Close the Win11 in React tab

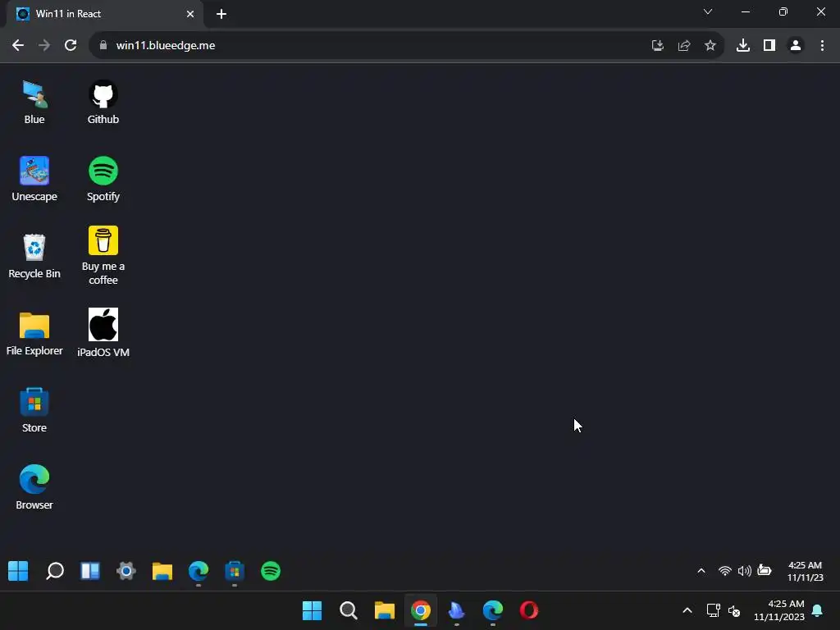(x=190, y=14)
